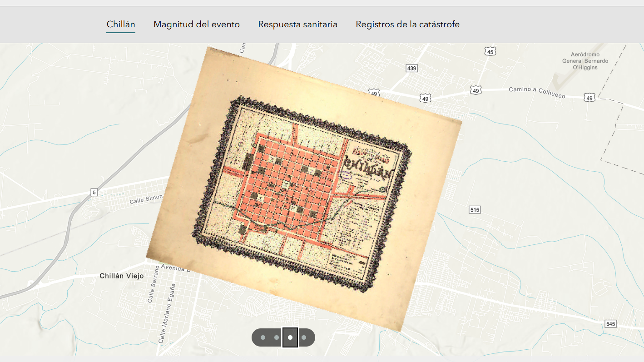The width and height of the screenshot is (644, 362).
Task: Open the Chillán tab
Action: pos(121,24)
